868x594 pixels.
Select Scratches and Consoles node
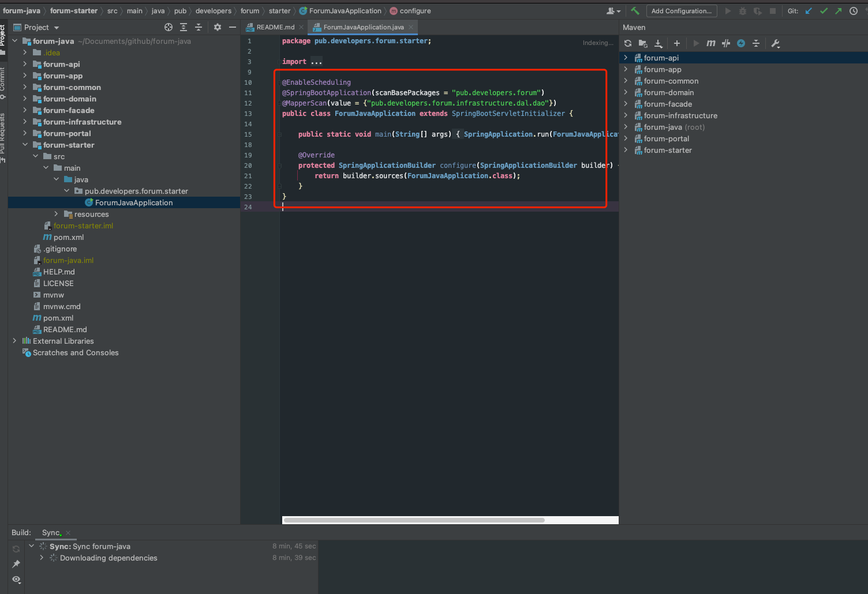tap(76, 352)
